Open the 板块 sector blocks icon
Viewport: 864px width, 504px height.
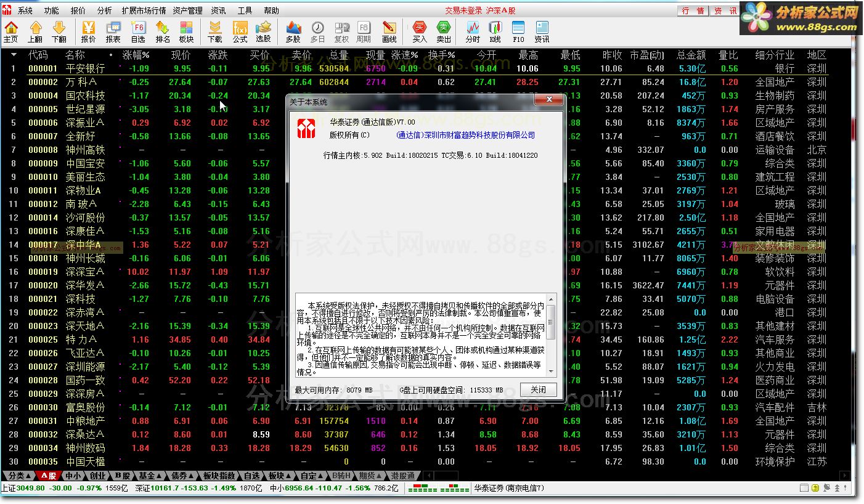pyautogui.click(x=186, y=32)
